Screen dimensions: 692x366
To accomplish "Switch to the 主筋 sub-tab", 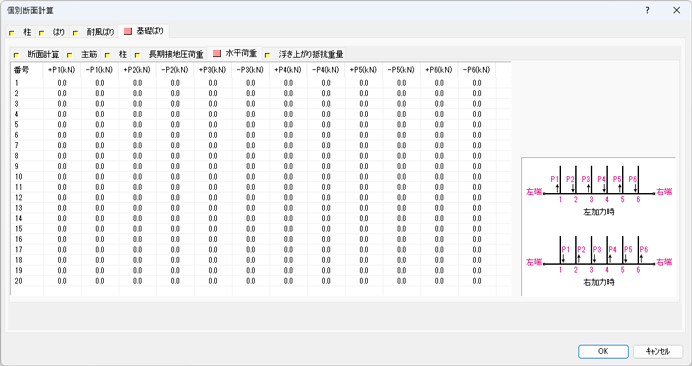I will (83, 54).
